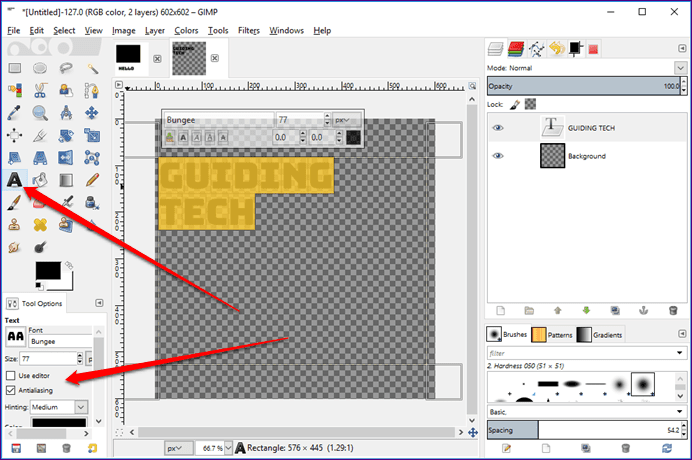Pick the Scale tool
The image size is (692, 460).
tap(92, 136)
